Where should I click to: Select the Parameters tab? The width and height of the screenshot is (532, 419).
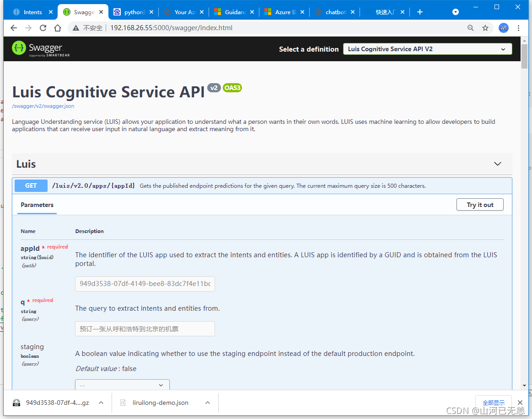pyautogui.click(x=37, y=205)
